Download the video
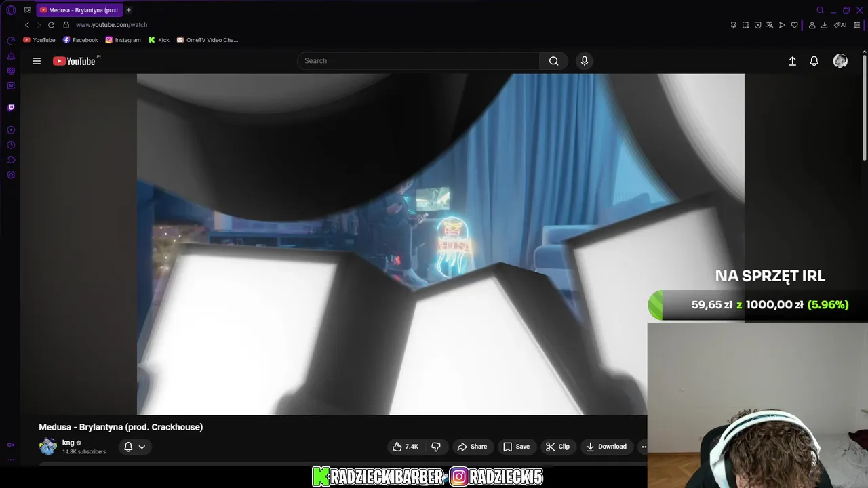Image resolution: width=868 pixels, height=488 pixels. tap(606, 447)
